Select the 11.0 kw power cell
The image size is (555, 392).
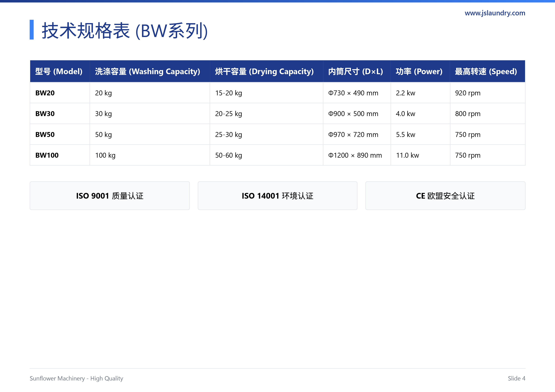tap(420, 155)
